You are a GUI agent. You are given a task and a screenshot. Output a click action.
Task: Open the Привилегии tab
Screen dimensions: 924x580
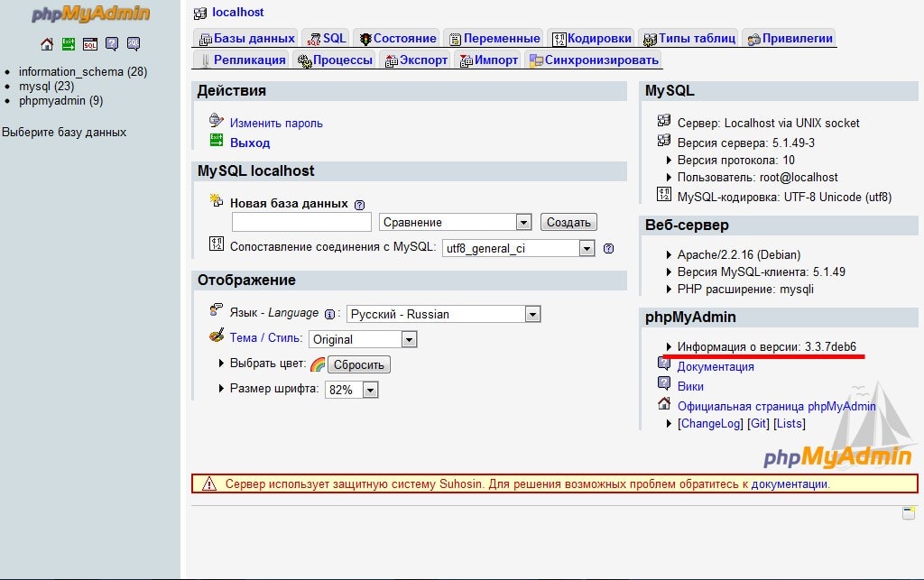pos(789,38)
